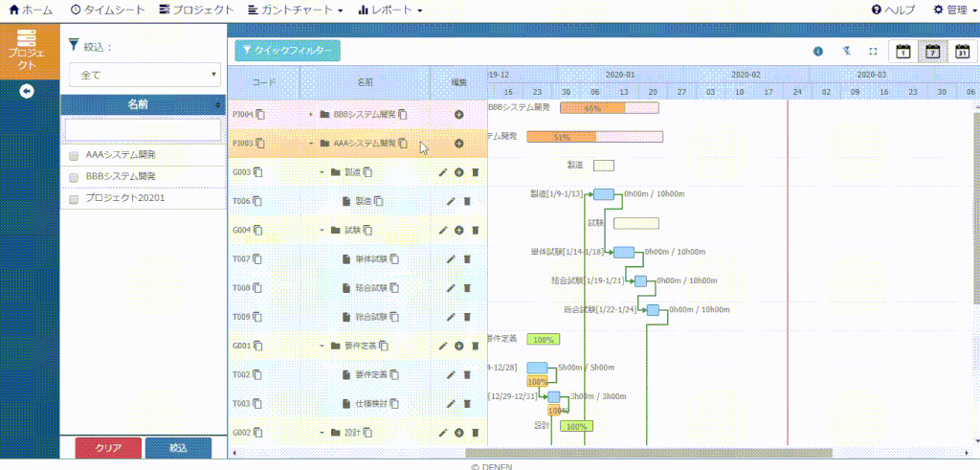Click the orange プロジェクト sidebar icon

[30, 52]
